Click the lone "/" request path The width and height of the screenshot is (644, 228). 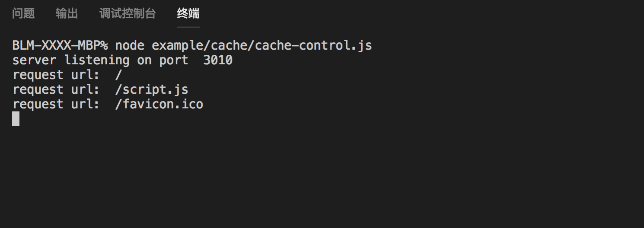coord(119,75)
